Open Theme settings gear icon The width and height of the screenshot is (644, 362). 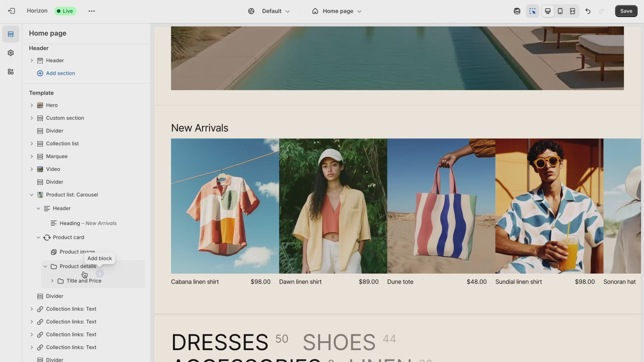11,53
